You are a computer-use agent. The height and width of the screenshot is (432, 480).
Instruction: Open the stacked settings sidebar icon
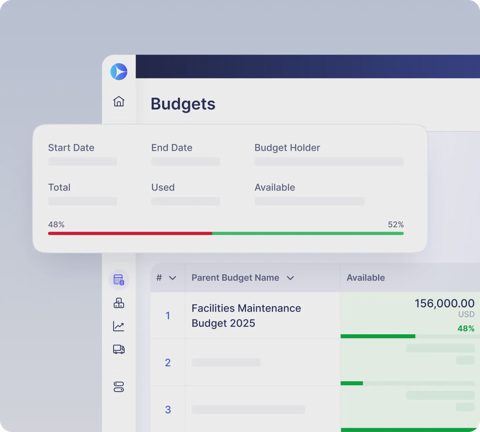119,387
